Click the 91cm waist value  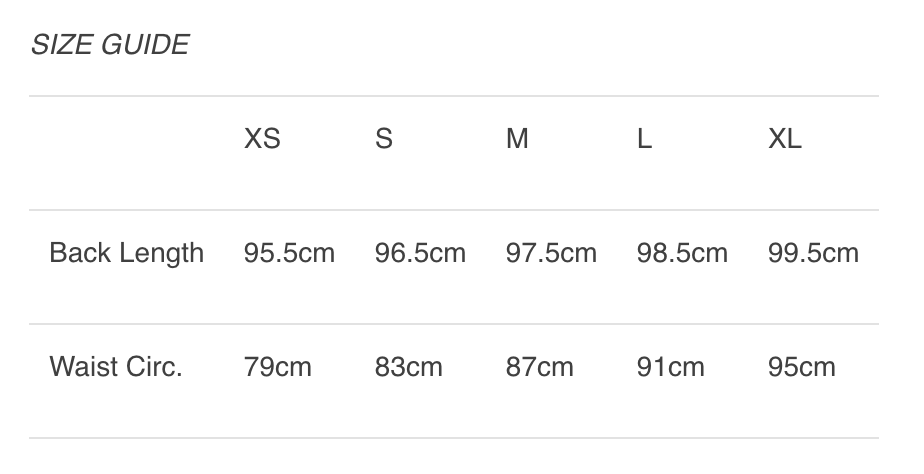(x=671, y=367)
